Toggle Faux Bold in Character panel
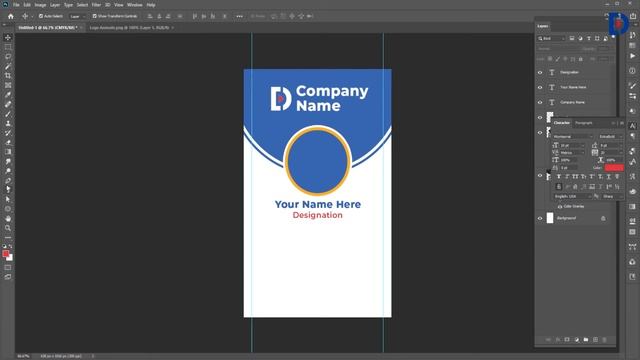The image size is (640, 360). tap(559, 177)
